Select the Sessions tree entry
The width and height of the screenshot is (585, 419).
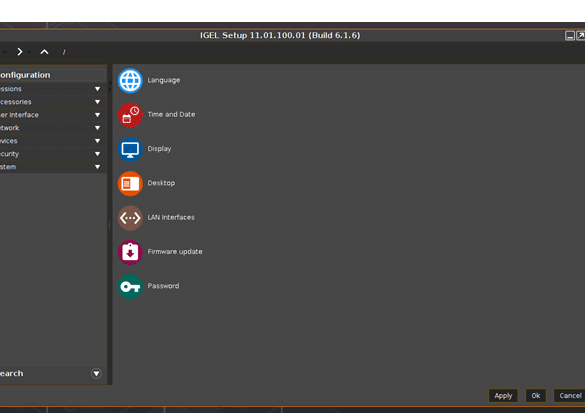point(53,89)
